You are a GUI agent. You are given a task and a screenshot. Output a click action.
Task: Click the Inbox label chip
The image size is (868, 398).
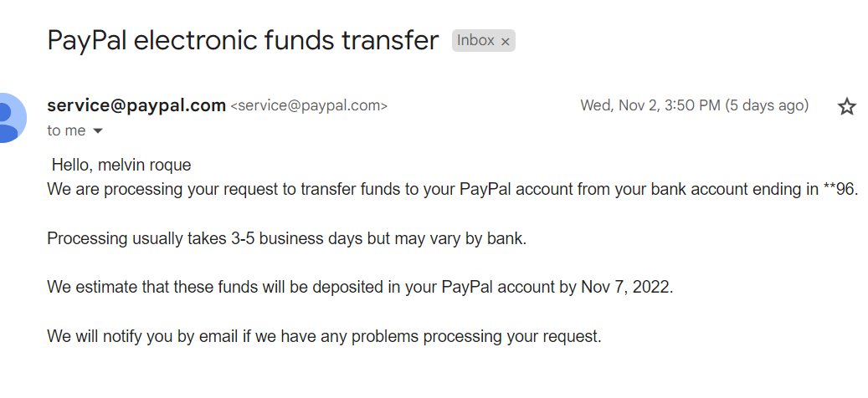(475, 40)
